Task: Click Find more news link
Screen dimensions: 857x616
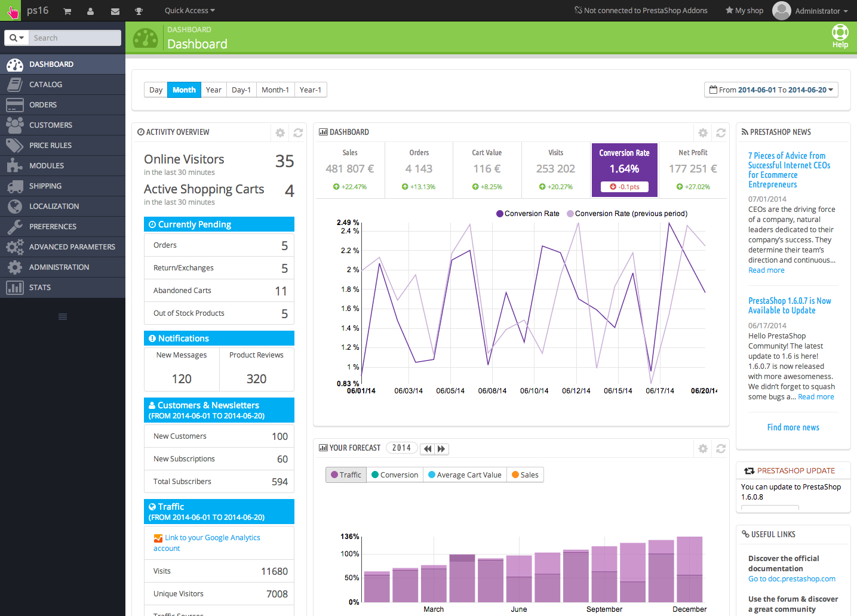Action: pyautogui.click(x=793, y=427)
